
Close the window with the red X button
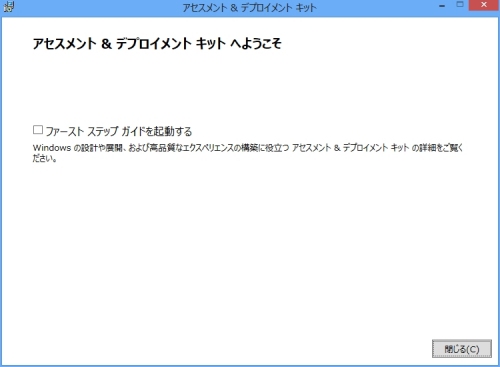pos(484,5)
